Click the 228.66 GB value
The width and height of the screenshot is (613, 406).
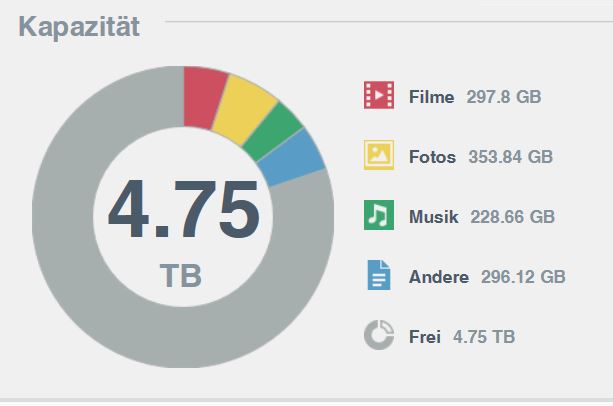513,217
